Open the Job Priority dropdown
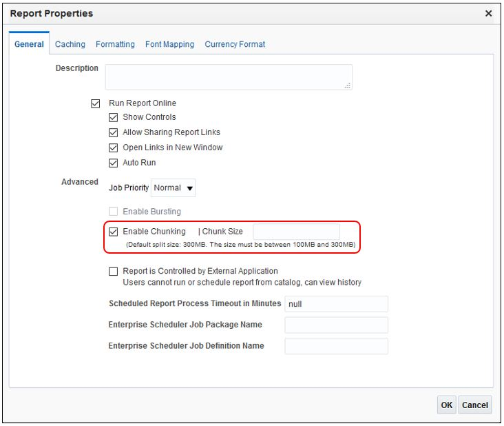 pyautogui.click(x=174, y=187)
